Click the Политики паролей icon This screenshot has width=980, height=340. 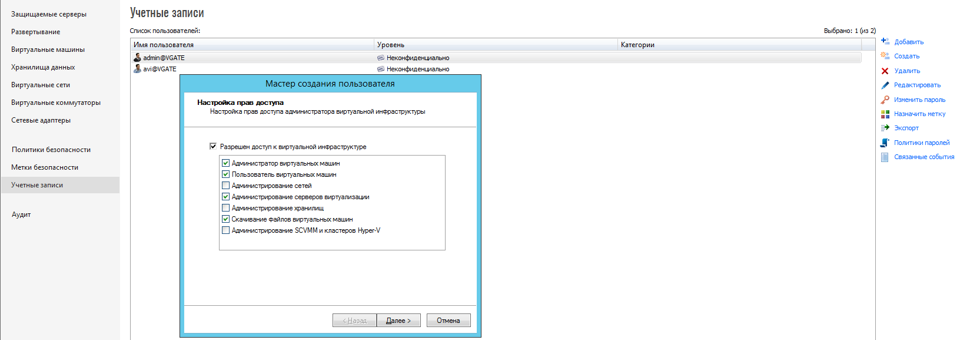coord(885,143)
